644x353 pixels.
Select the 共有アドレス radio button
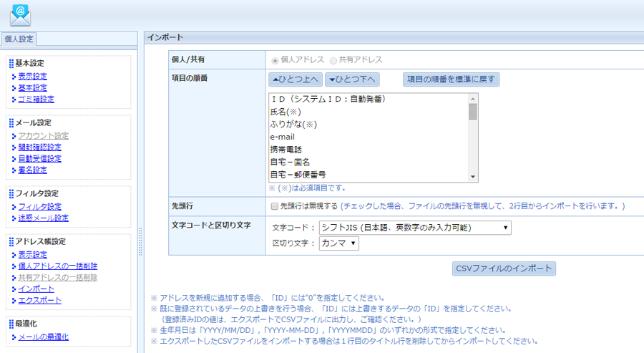(333, 60)
